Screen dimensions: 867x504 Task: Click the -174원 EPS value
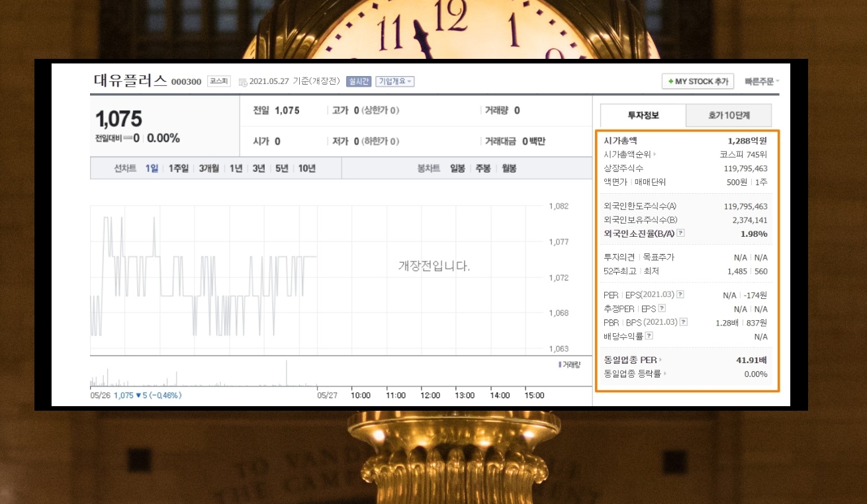(755, 295)
